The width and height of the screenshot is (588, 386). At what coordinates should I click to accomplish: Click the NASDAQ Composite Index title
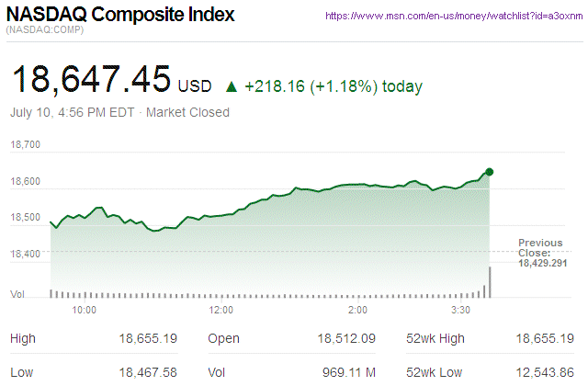point(120,16)
